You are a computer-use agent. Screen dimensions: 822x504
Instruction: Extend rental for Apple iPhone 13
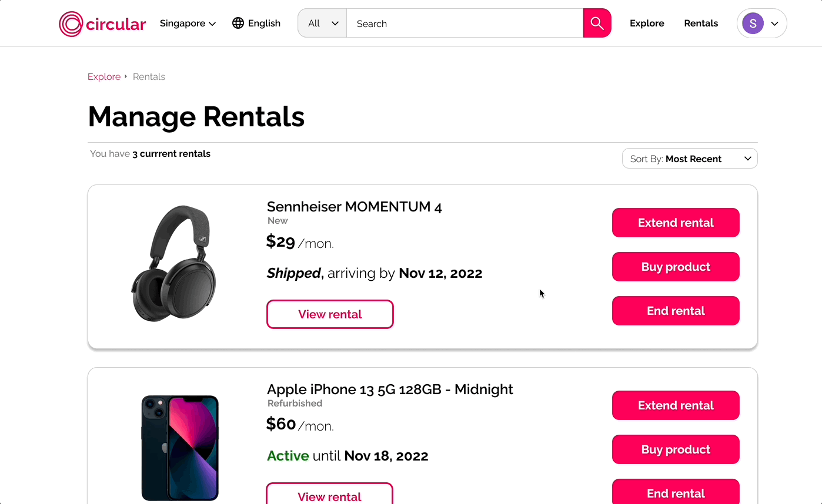point(676,405)
